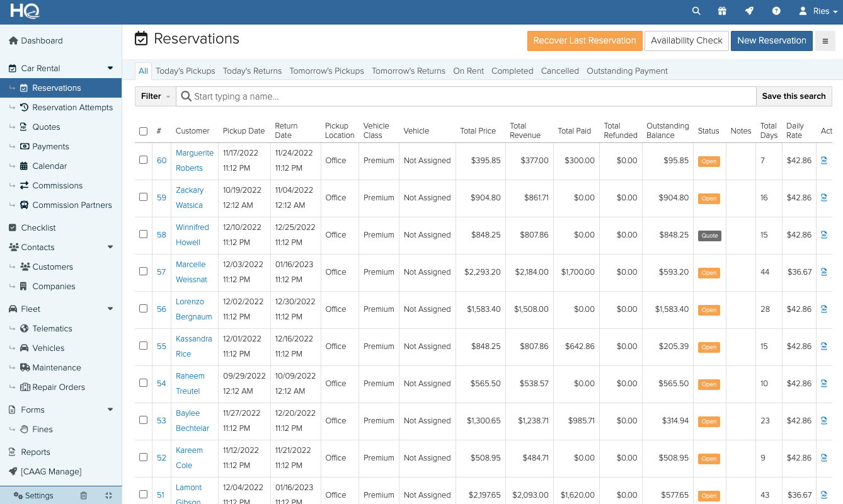
Task: Open the gift icon in header
Action: click(x=722, y=11)
